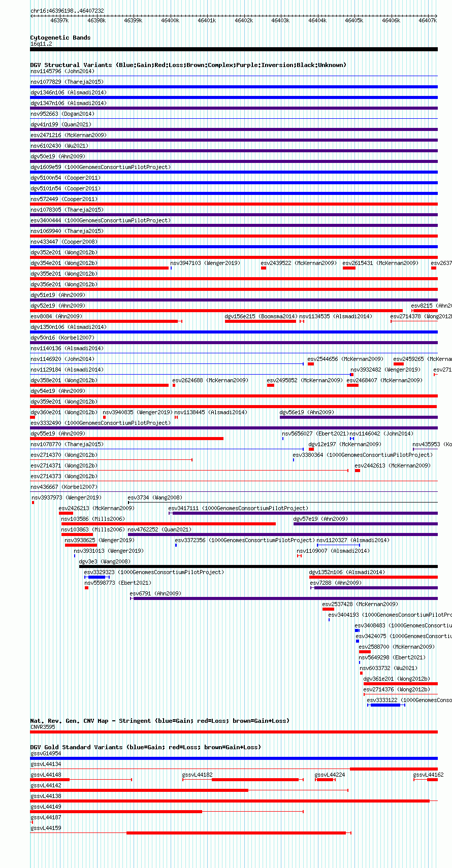Click nsv1146042 (John2014) label
This screenshot has width=452, height=868.
click(381, 433)
